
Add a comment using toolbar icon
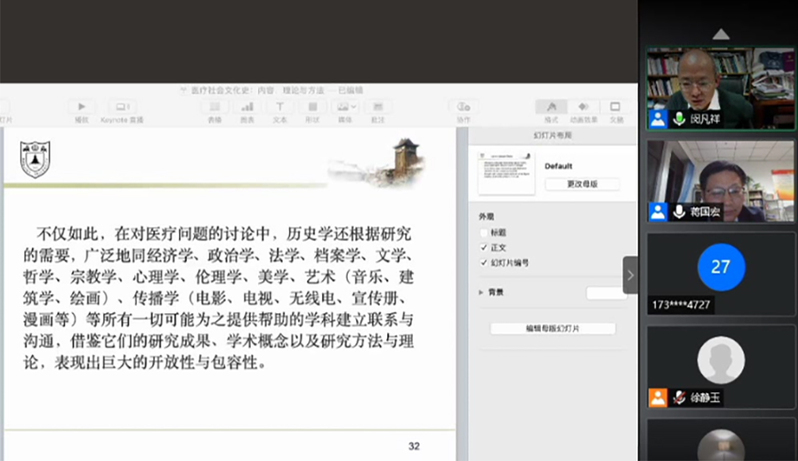pyautogui.click(x=377, y=107)
